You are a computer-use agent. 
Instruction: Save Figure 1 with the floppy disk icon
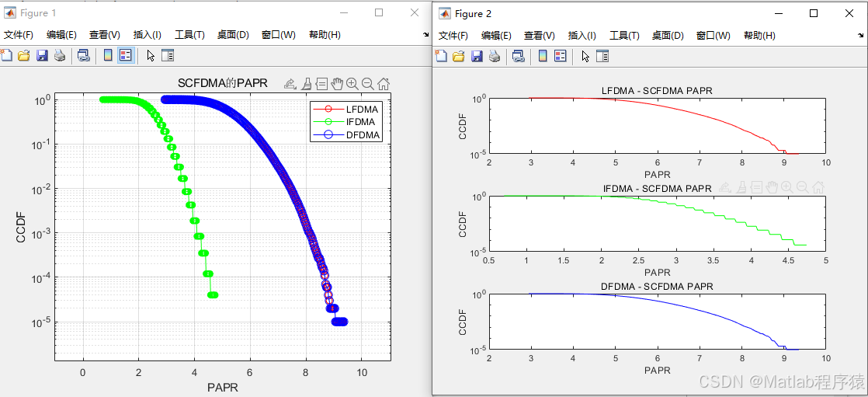42,55
